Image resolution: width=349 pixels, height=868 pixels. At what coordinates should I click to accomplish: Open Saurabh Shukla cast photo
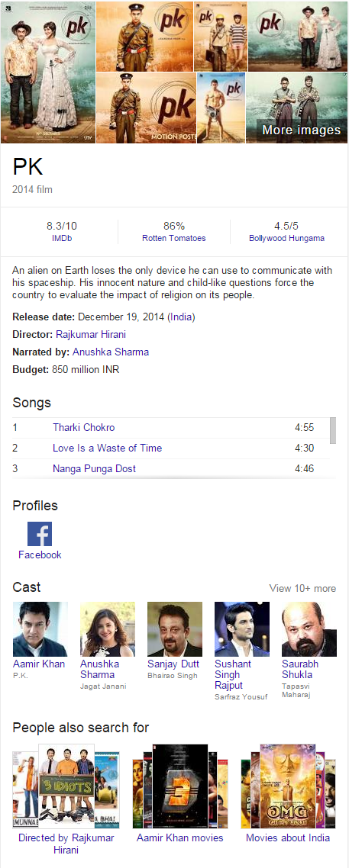point(309,628)
